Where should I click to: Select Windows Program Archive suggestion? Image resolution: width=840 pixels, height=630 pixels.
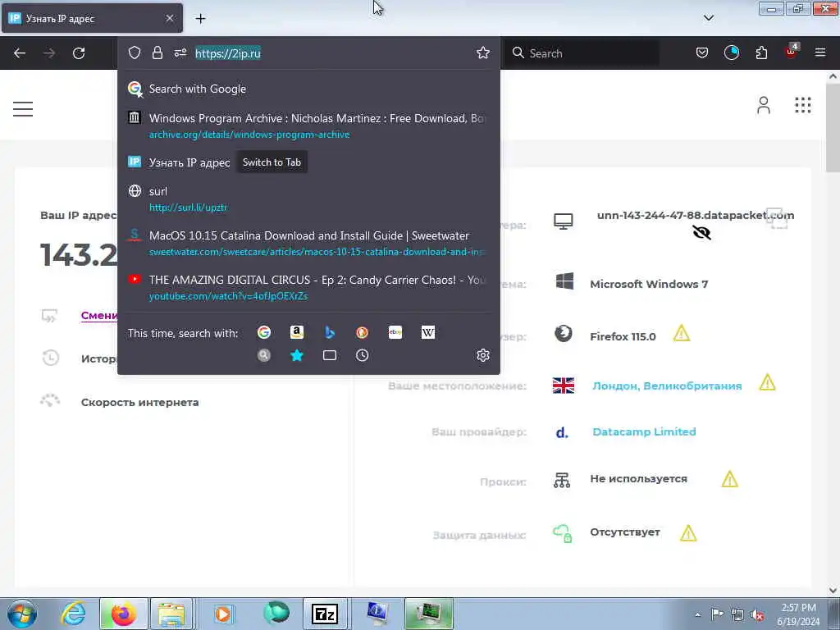point(308,126)
